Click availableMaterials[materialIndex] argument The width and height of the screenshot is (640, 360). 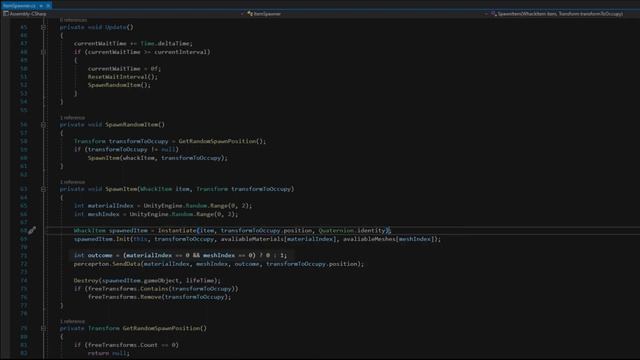point(280,239)
